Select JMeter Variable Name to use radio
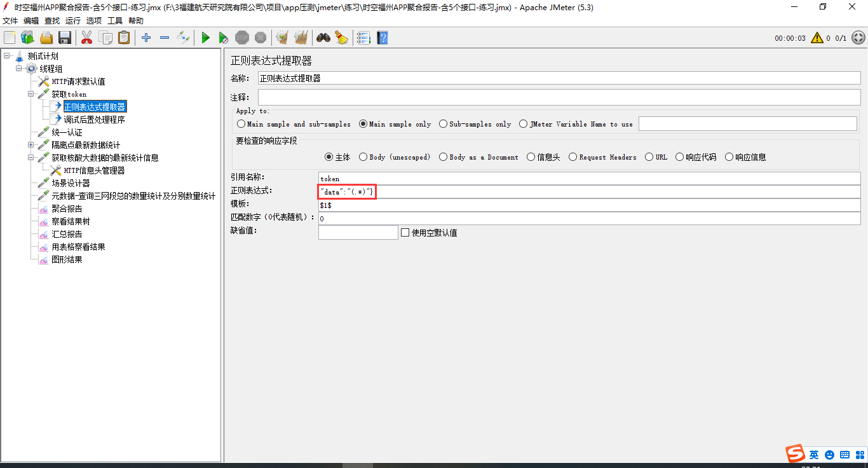 point(523,124)
